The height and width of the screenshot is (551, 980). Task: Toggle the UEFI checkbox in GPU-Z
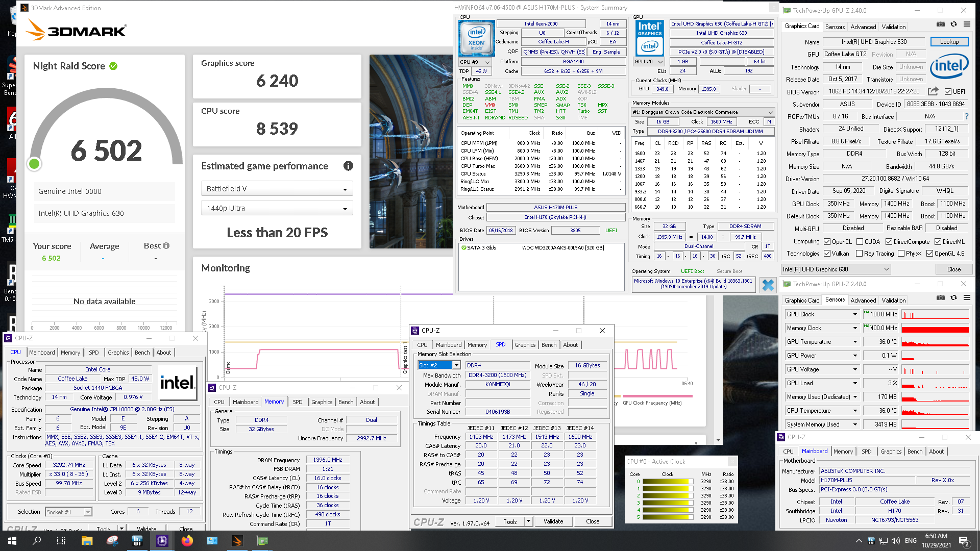(948, 92)
